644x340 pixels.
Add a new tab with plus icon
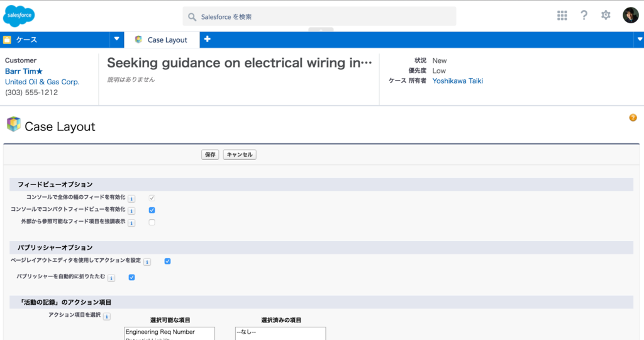tap(208, 39)
